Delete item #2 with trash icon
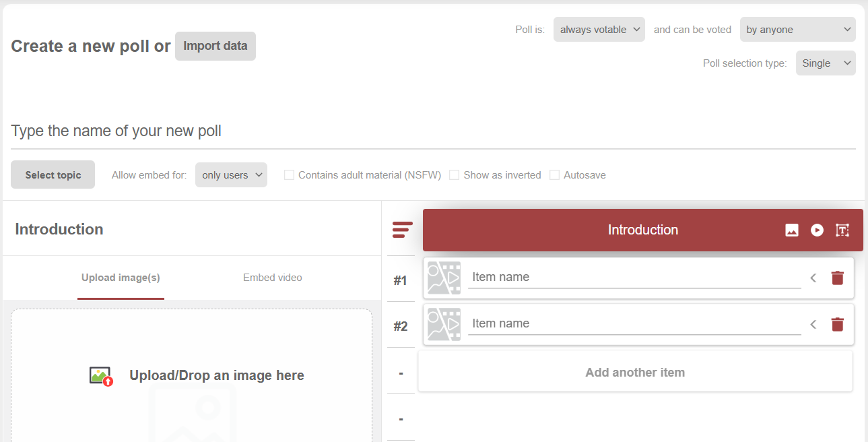Viewport: 868px width, 442px height. click(837, 324)
